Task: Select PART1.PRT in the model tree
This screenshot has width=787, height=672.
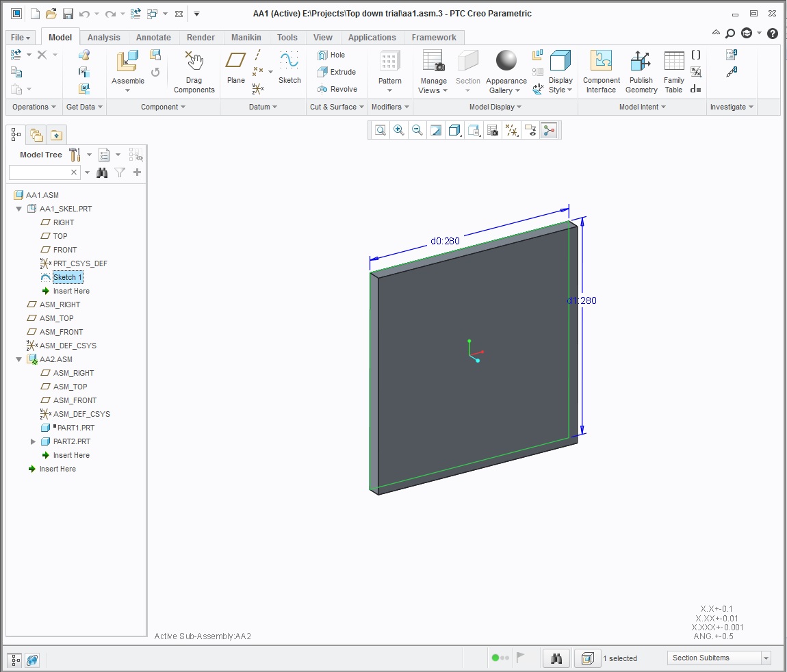Action: click(x=76, y=428)
